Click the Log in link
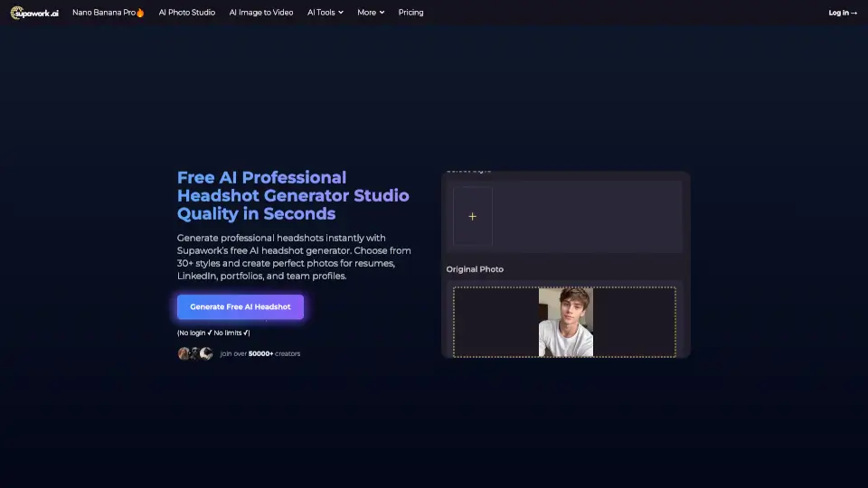Image resolution: width=868 pixels, height=488 pixels. (843, 13)
